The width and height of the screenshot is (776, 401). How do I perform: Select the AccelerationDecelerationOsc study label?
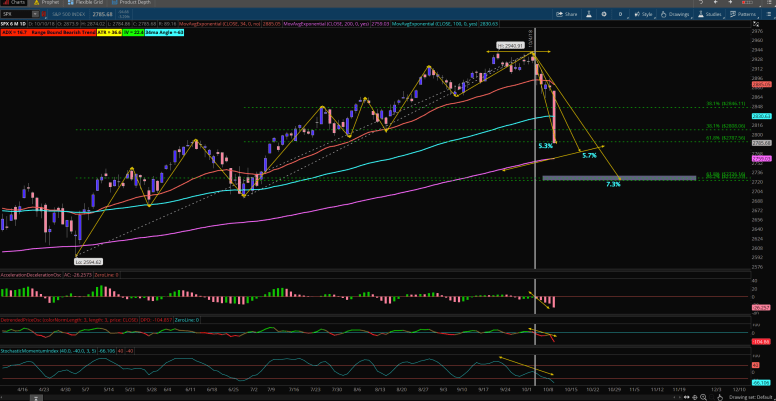coord(31,275)
